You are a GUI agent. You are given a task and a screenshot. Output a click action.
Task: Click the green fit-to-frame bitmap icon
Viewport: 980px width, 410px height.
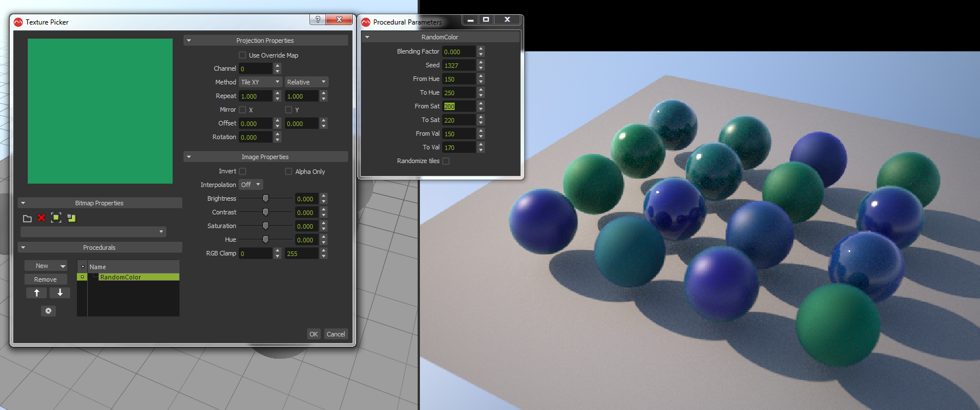56,218
